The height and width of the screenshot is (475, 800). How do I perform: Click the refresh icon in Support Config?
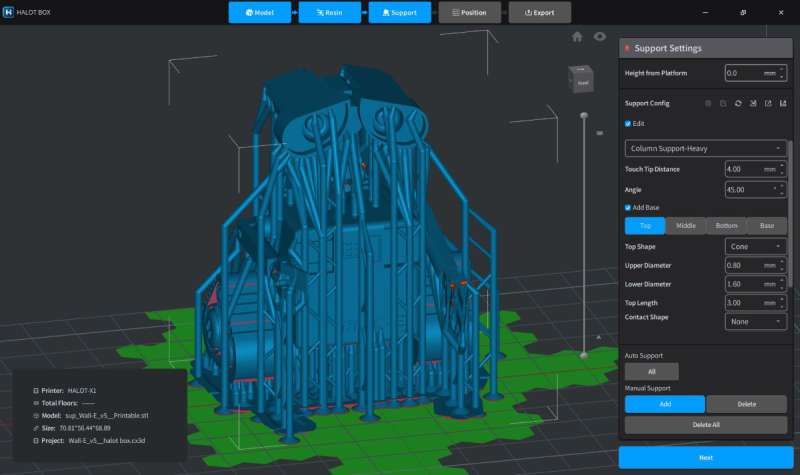point(738,104)
